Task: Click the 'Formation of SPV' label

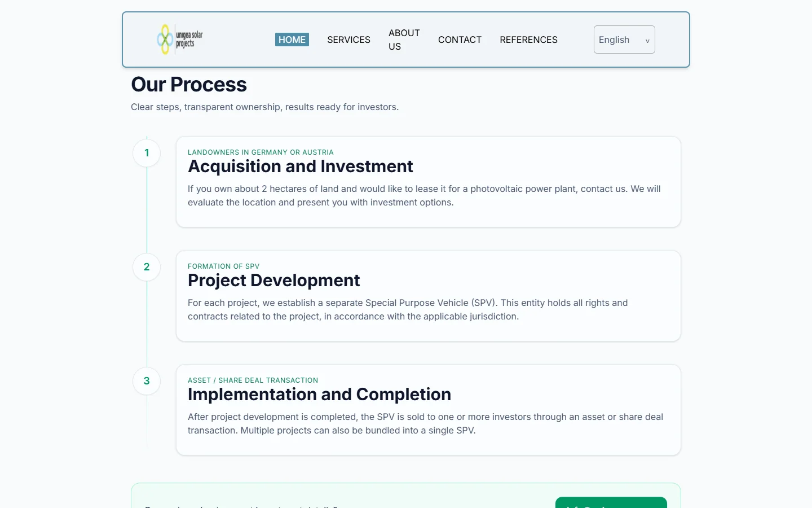Action: coord(223,266)
